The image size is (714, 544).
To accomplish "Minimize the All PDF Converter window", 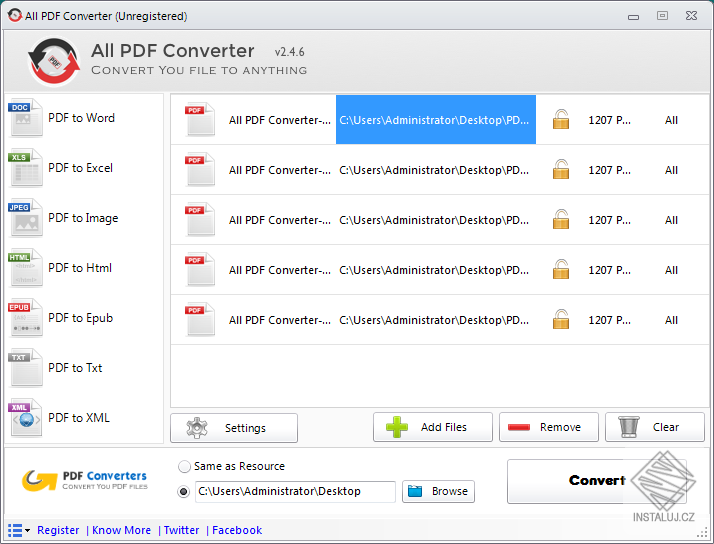I will coord(633,17).
